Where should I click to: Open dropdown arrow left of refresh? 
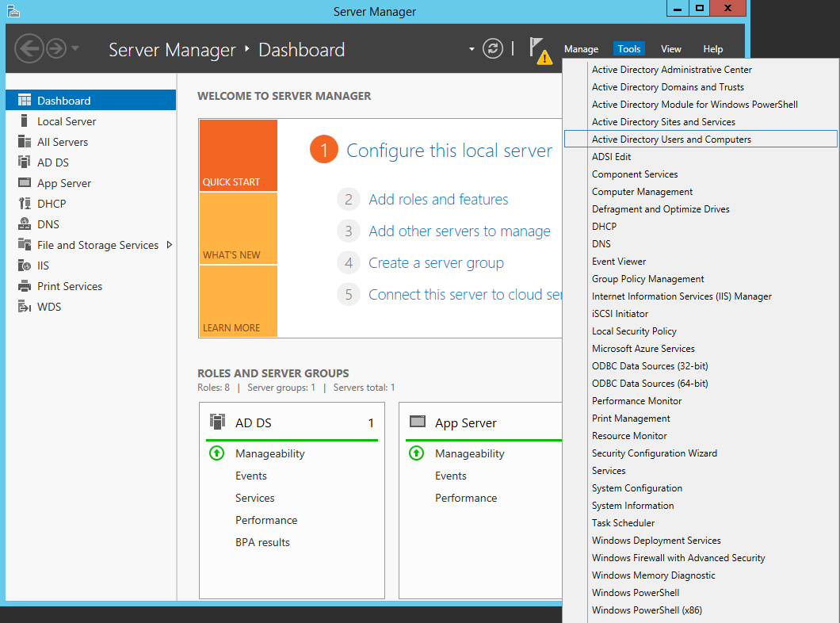(x=472, y=49)
